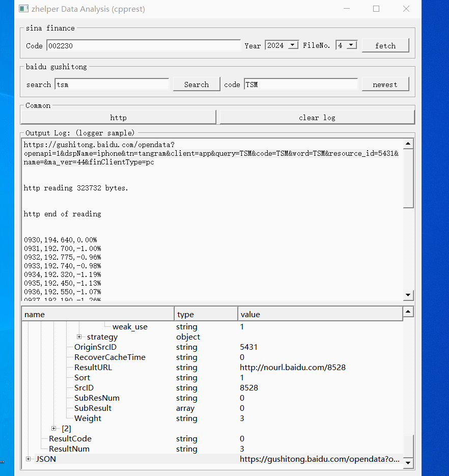
Task: Expand the [2] array node
Action: pyautogui.click(x=54, y=428)
